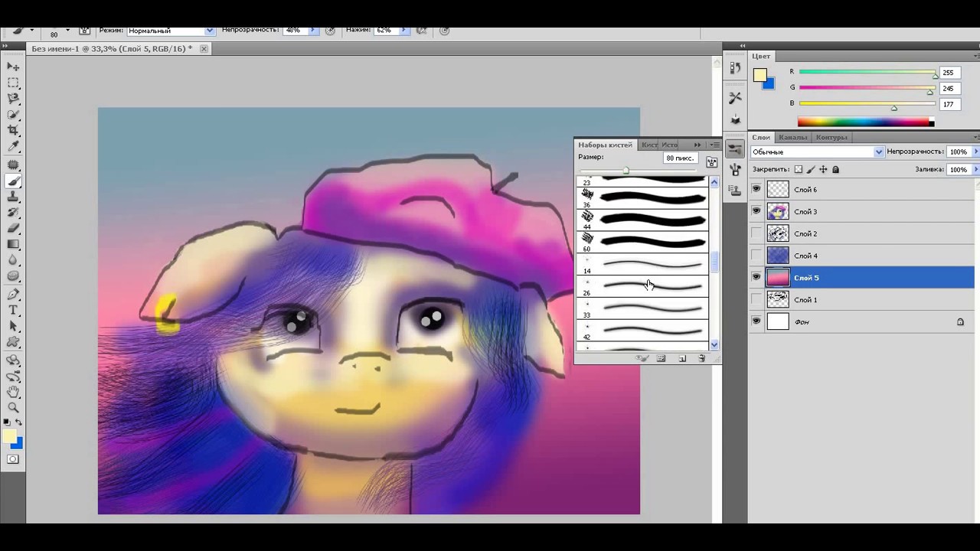Select the Pen tool
This screenshot has width=980, height=551.
[x=13, y=295]
